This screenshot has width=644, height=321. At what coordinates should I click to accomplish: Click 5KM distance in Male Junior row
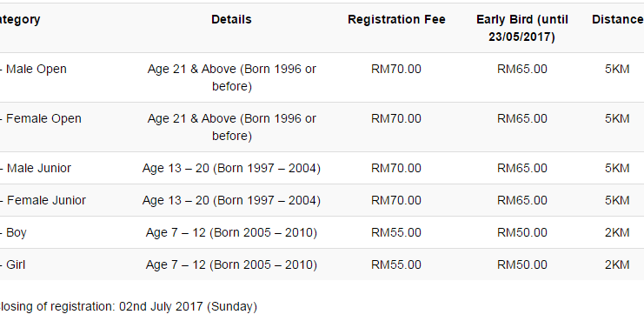click(x=617, y=168)
